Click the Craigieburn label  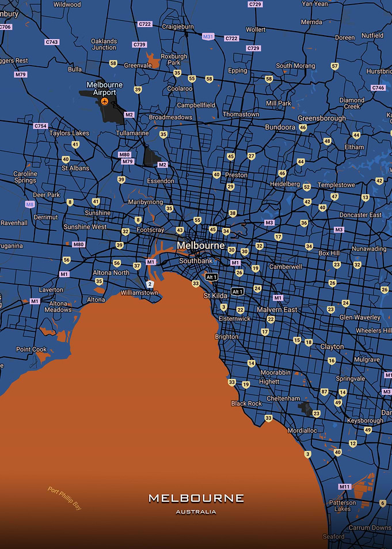[178, 26]
